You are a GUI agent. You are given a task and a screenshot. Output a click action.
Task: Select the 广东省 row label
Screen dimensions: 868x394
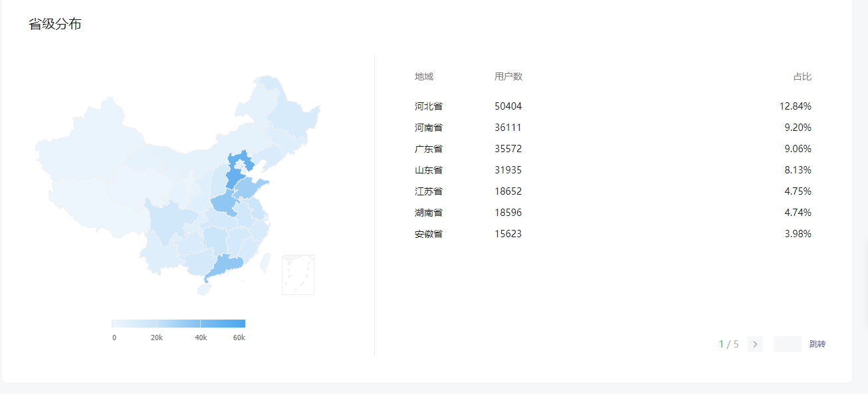point(429,149)
